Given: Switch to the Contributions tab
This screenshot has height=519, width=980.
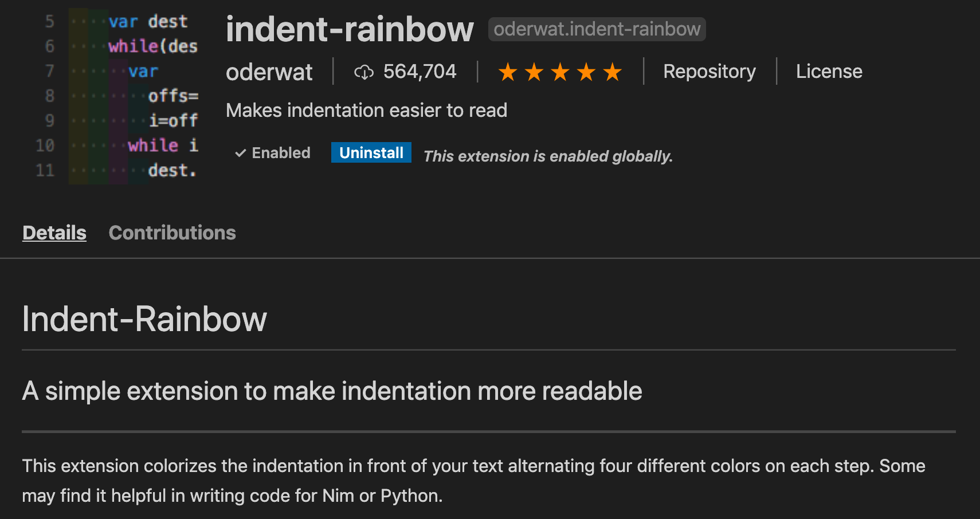Looking at the screenshot, I should (x=172, y=233).
